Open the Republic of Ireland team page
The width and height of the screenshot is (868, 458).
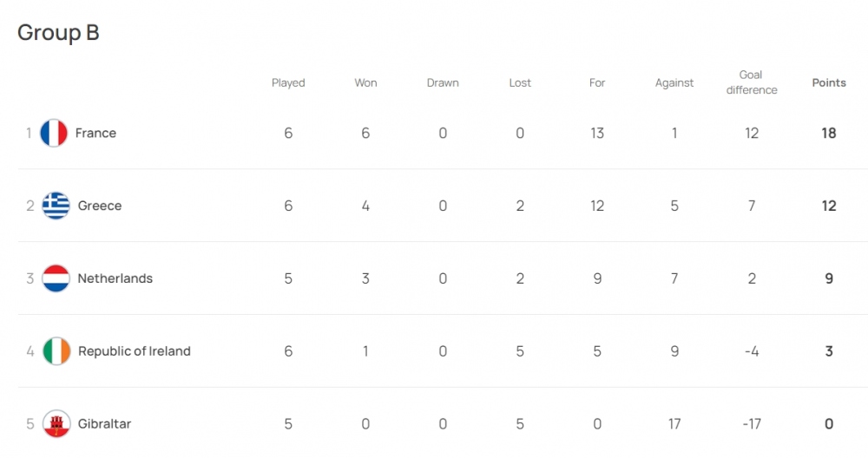tap(134, 351)
